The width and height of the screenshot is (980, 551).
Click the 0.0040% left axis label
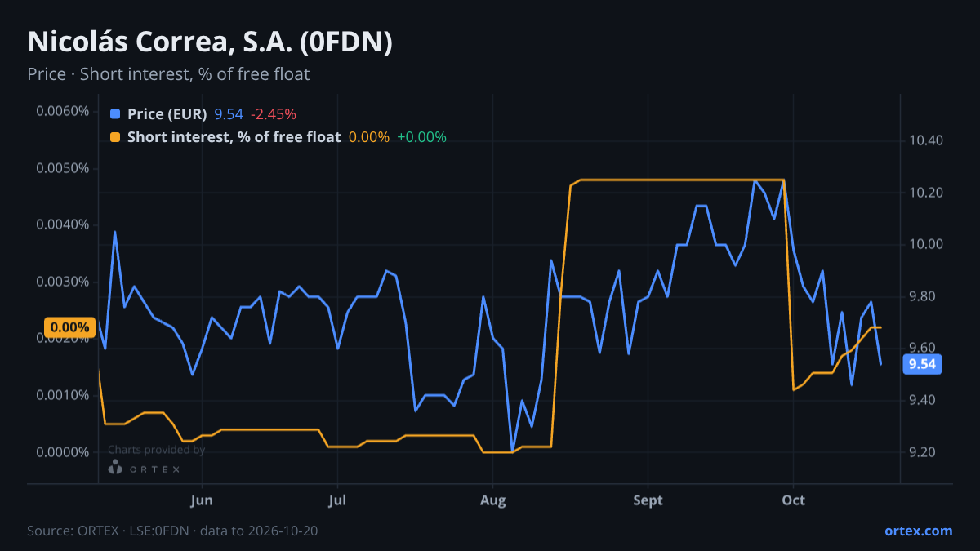63,224
